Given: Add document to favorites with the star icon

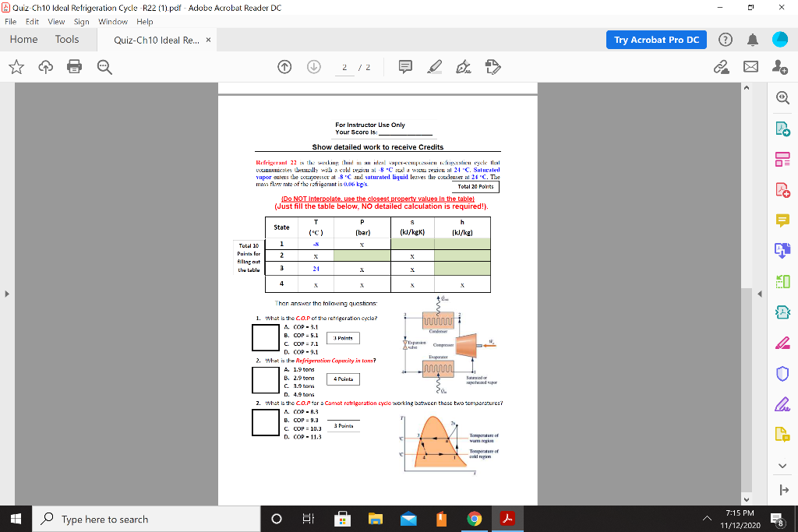Looking at the screenshot, I should (x=16, y=68).
